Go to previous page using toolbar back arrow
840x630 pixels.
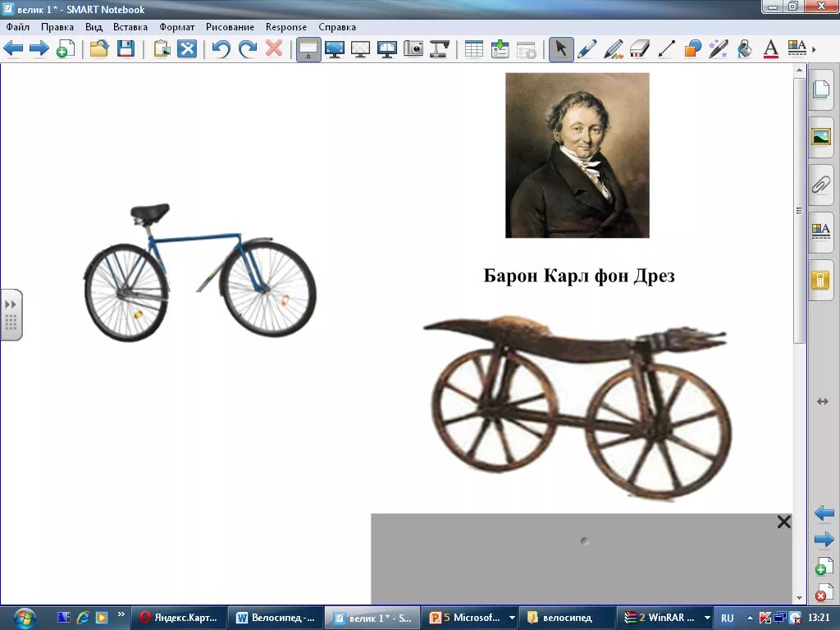pos(13,48)
